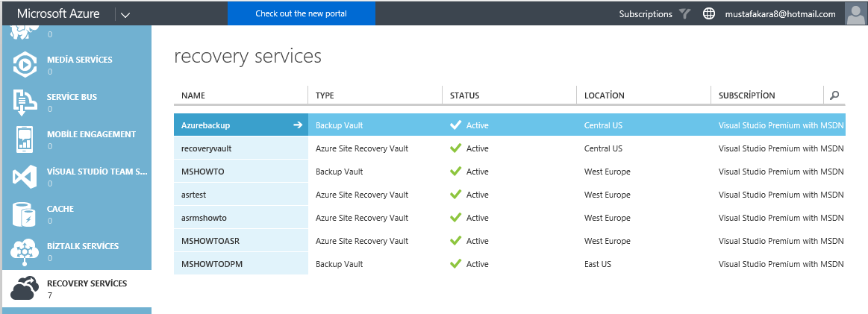Click Active status in recoveryvault row
The image size is (868, 314).
(477, 148)
